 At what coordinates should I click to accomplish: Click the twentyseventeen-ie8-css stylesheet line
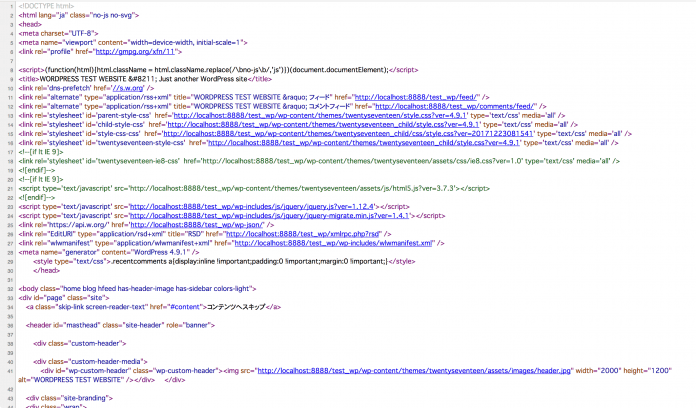[x=319, y=161]
